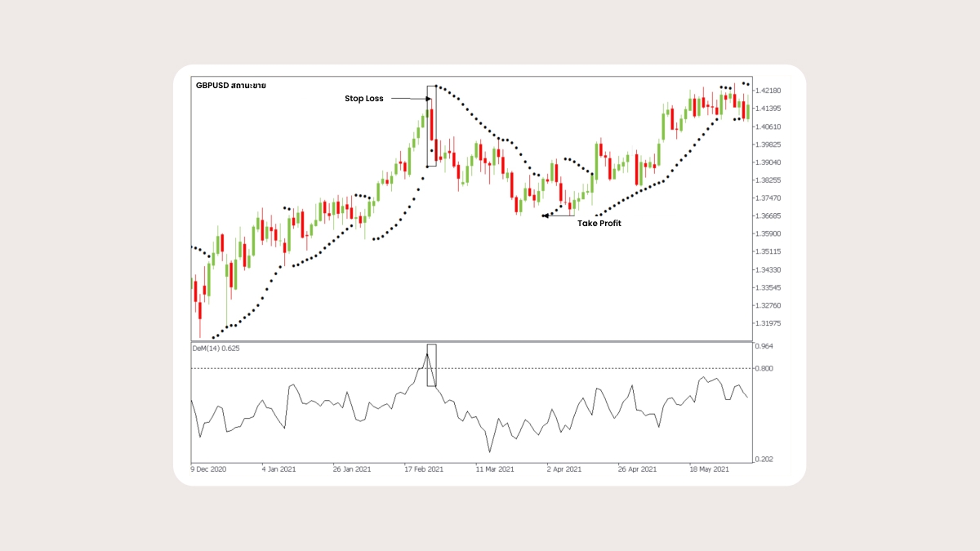Click the 1.32760 price axis label
The height and width of the screenshot is (551, 980).
tap(769, 306)
